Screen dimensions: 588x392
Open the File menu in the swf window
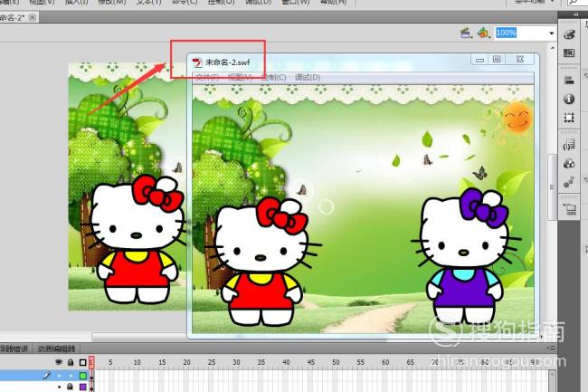pos(207,77)
